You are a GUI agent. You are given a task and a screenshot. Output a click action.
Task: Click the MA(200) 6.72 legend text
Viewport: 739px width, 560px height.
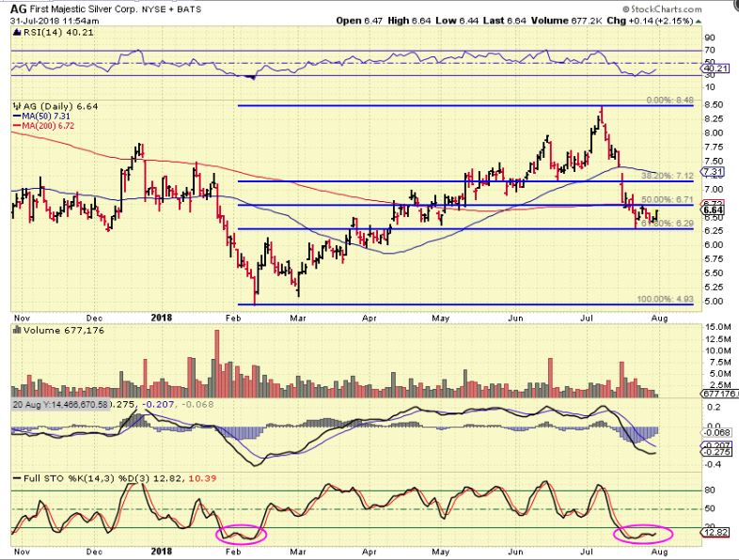click(x=47, y=126)
